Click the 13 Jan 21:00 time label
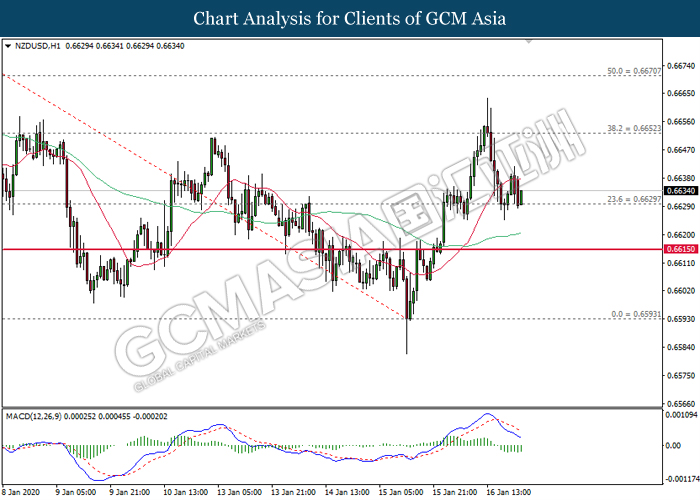The width and height of the screenshot is (700, 500). tap(293, 492)
